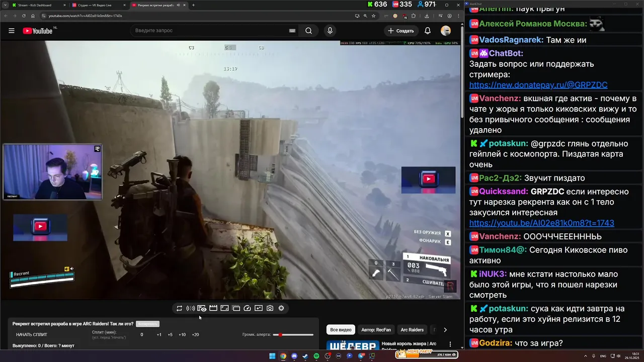644x362 pixels.
Task: Open Spotify from the taskbar
Action: [x=316, y=356]
